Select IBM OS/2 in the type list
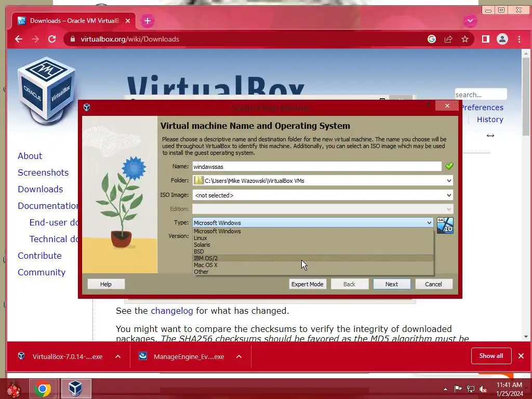Image resolution: width=532 pixels, height=399 pixels. 313,258
